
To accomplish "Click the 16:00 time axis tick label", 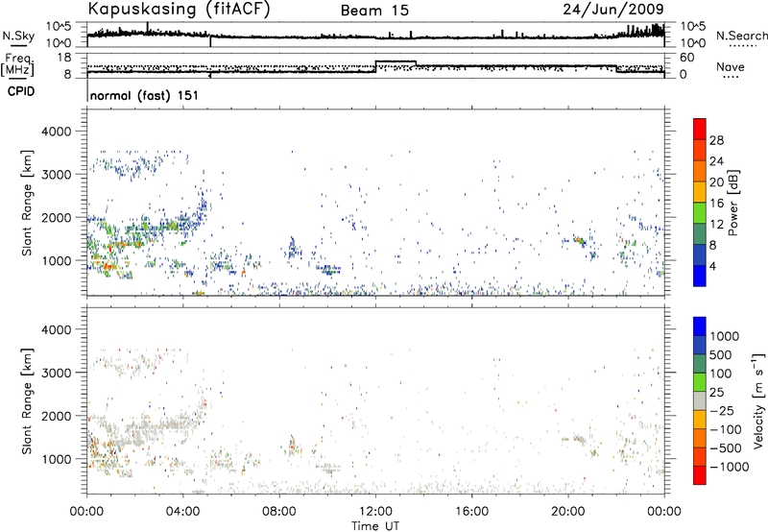I will (471, 512).
